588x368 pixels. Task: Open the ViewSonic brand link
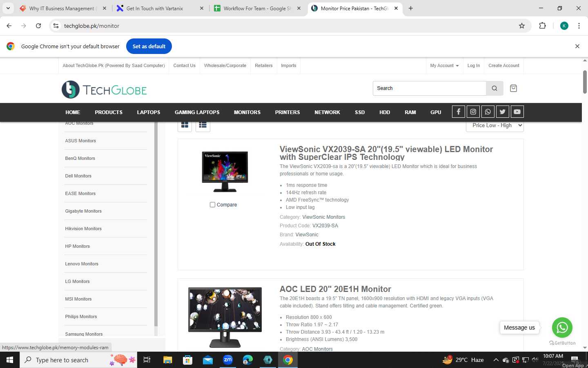click(x=307, y=235)
